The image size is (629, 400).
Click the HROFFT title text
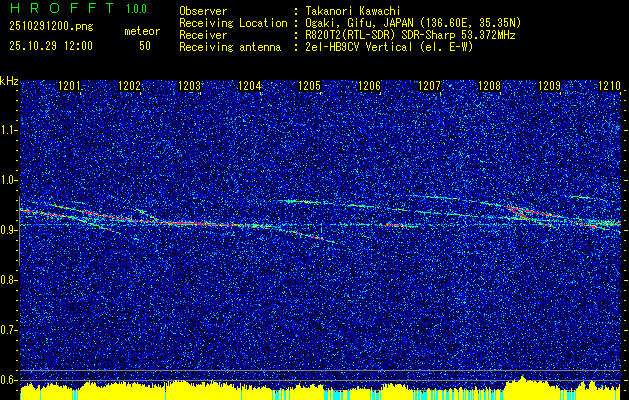(62, 8)
